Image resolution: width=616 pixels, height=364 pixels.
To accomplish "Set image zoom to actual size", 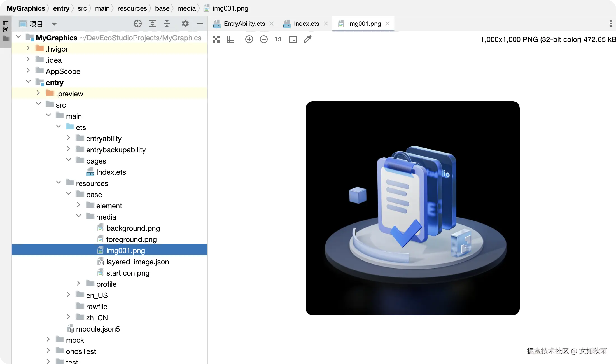I will click(x=278, y=39).
